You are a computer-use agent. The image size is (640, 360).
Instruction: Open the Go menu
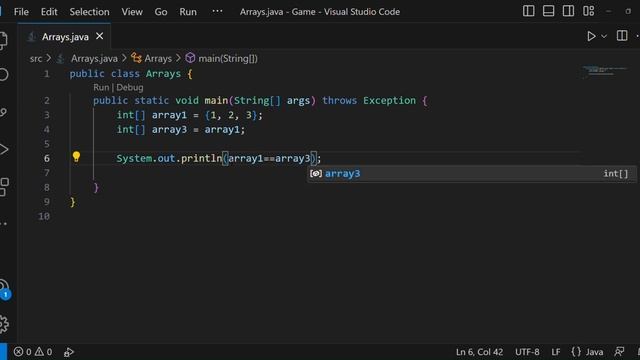(161, 12)
